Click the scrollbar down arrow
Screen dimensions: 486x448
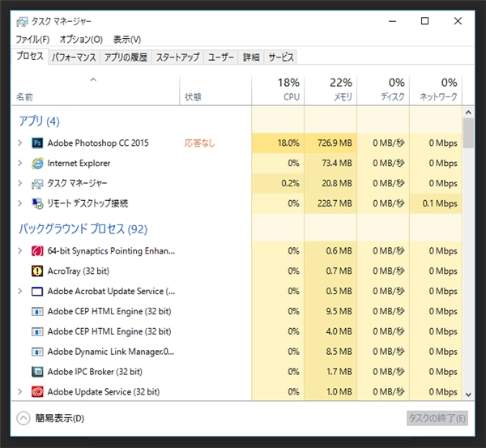(x=468, y=395)
